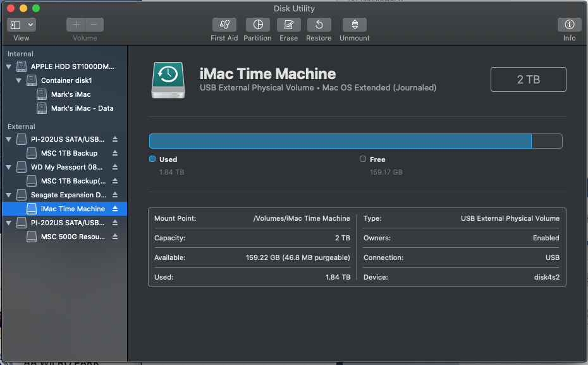Image resolution: width=588 pixels, height=365 pixels.
Task: Select Mark's iMac - Data volume
Action: pyautogui.click(x=82, y=108)
